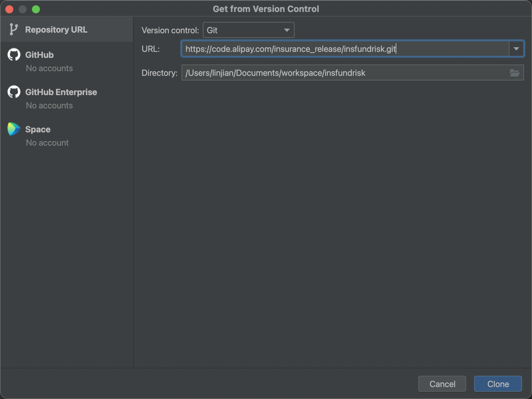Click the 'Version control:' label
Screen dimensions: 532x399
(170, 30)
